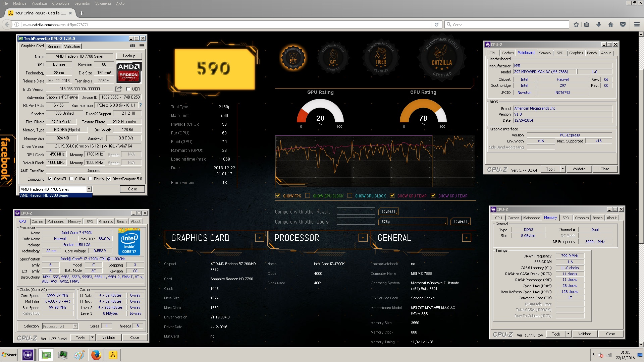644x362 pixels.
Task: Click the Firefox reload page icon
Action: point(436,24)
